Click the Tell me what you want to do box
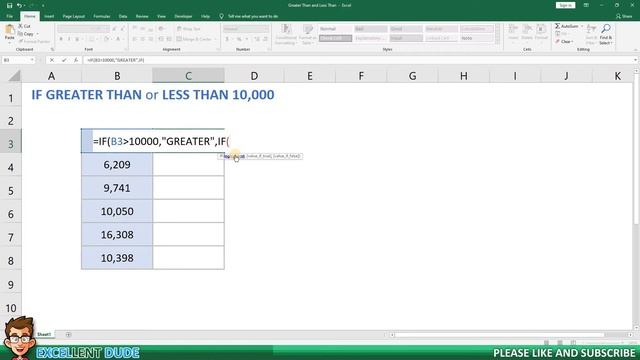Screen dimensions: 640x360 [253, 16]
